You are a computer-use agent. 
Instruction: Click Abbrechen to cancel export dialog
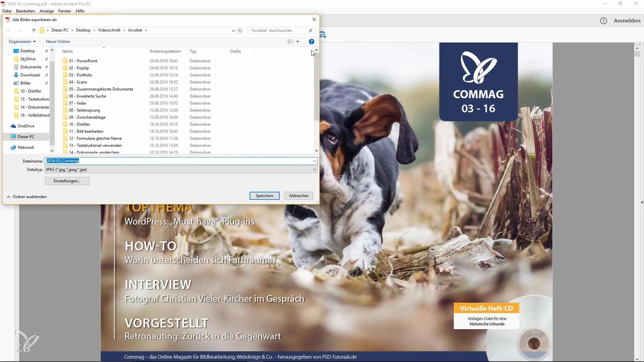[299, 195]
